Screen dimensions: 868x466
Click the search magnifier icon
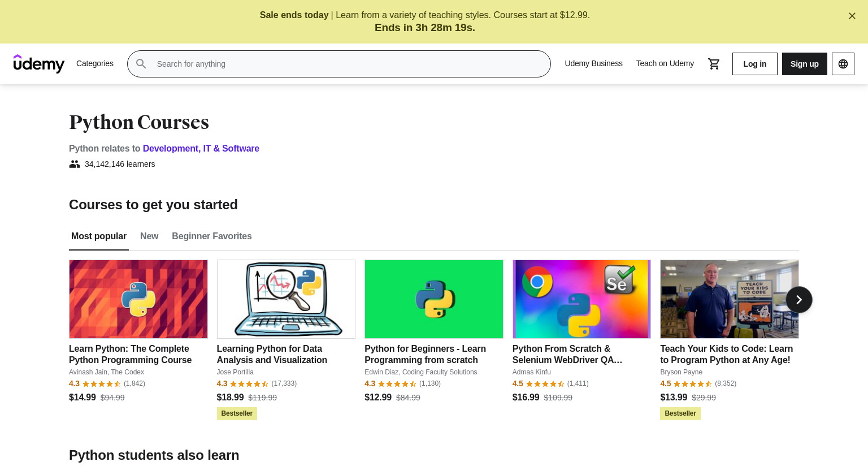141,64
